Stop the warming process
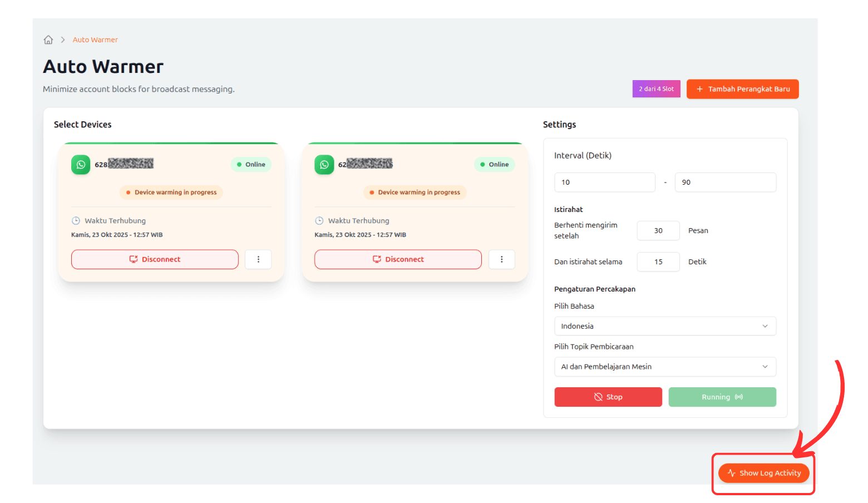Viewport: 868px width, 503px height. coord(608,397)
